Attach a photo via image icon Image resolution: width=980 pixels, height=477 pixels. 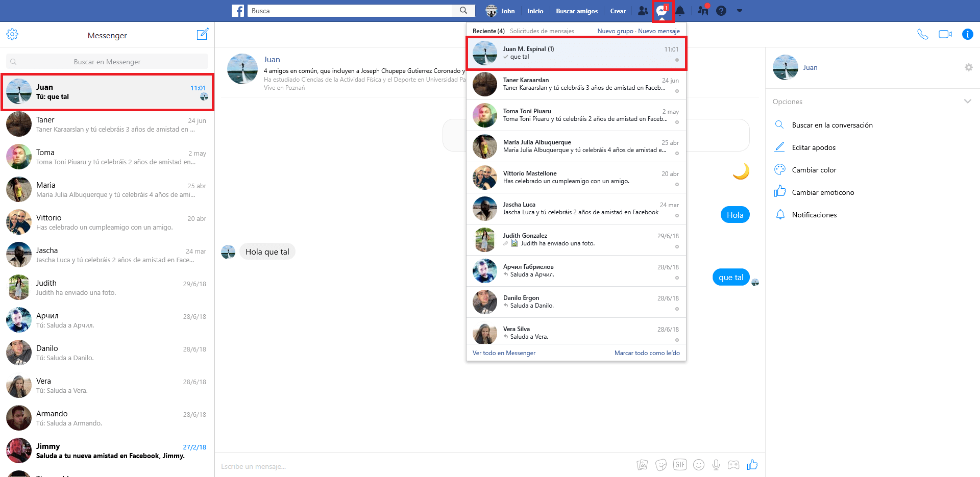coord(642,465)
